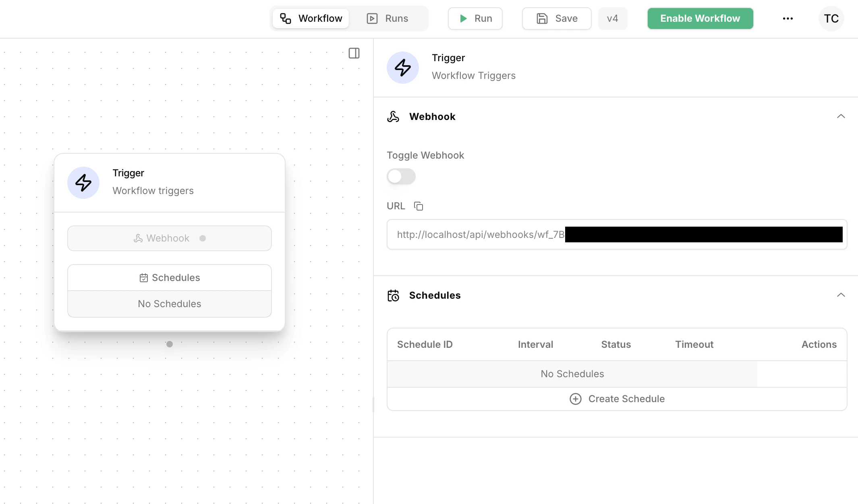The image size is (858, 504).
Task: Click the Trigger lightning bolt icon in panel header
Action: pos(402,68)
